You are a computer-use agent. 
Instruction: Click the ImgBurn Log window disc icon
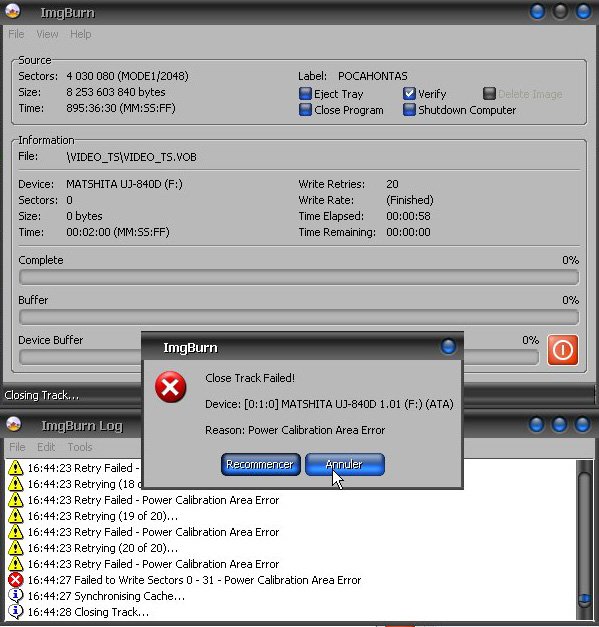[14, 424]
